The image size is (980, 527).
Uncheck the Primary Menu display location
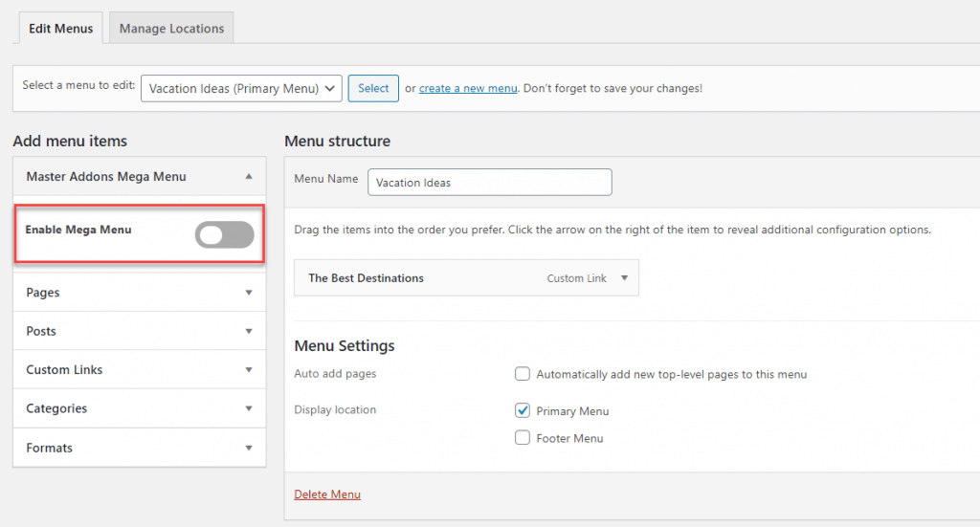point(523,410)
